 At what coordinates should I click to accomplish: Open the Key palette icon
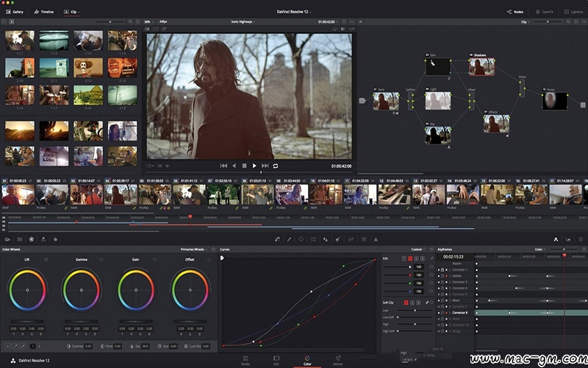click(x=338, y=239)
